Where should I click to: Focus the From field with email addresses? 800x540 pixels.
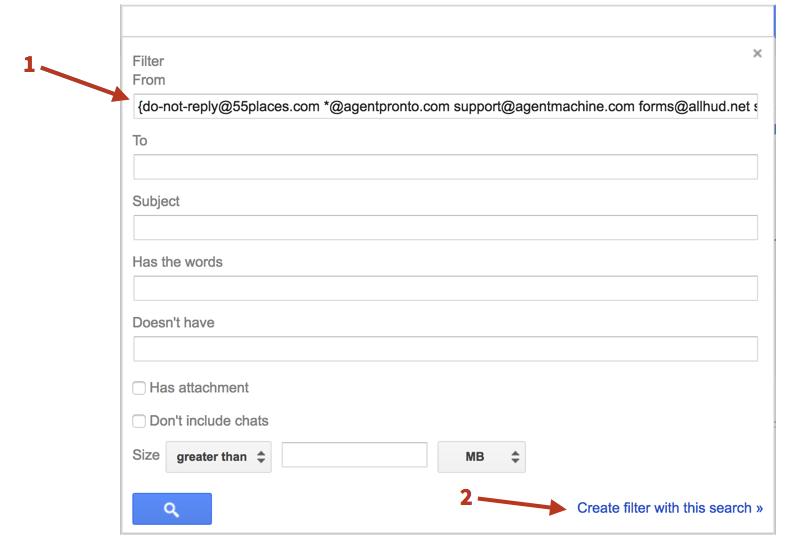tap(445, 106)
